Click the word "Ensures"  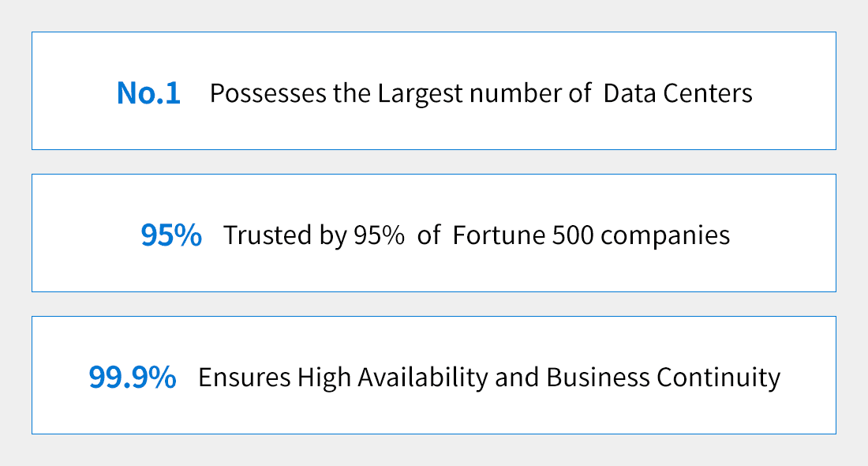tap(244, 378)
